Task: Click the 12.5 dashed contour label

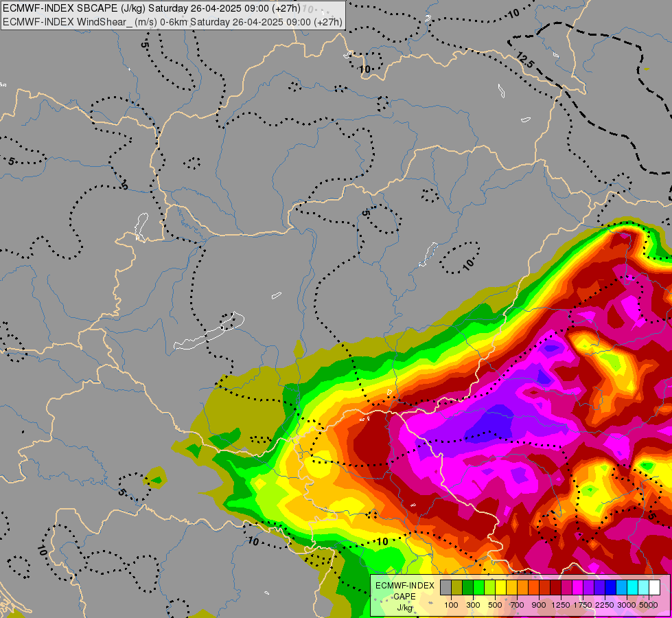Action: (525, 60)
